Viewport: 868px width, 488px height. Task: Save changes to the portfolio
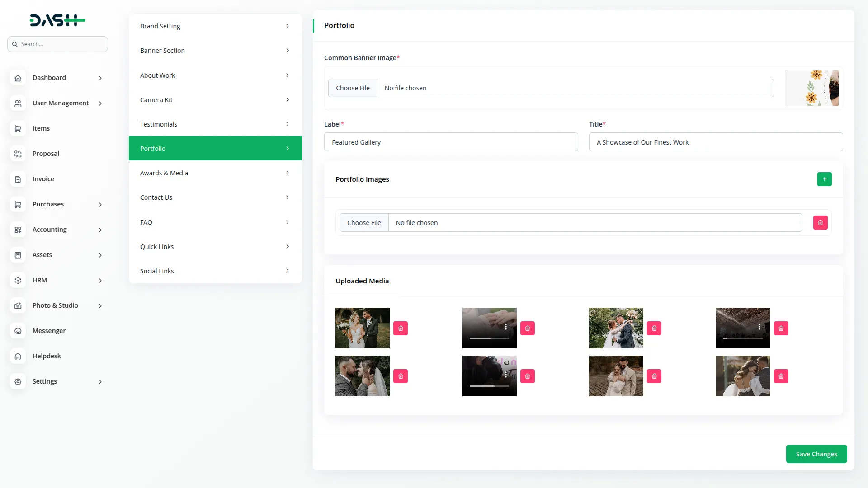[816, 454]
